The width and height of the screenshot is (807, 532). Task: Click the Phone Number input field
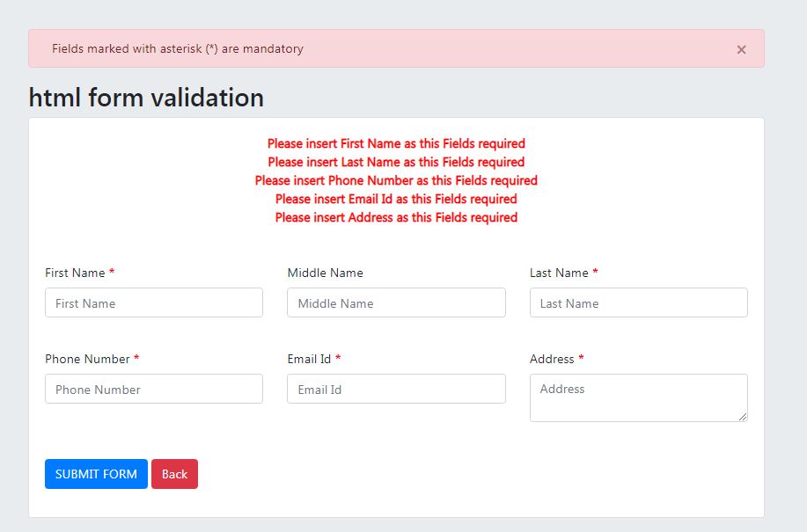(153, 389)
